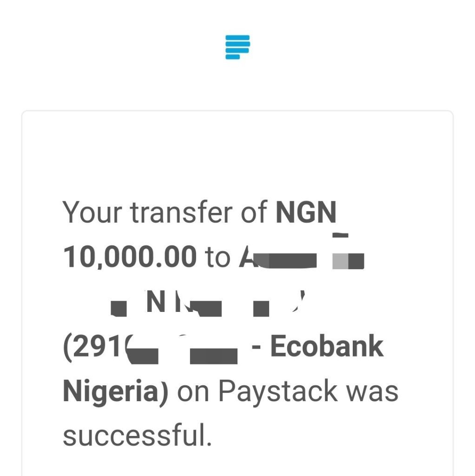Click the word 'successful.'
475x476 pixels.
[x=137, y=435]
